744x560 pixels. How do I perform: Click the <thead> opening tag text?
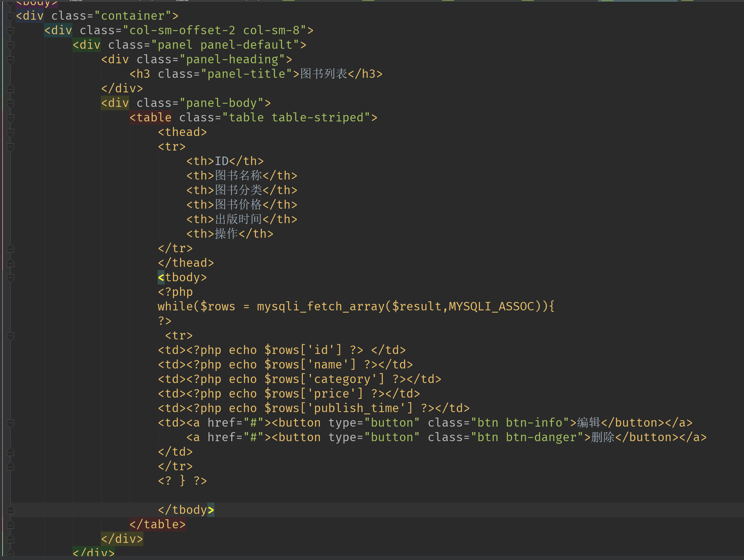point(182,132)
